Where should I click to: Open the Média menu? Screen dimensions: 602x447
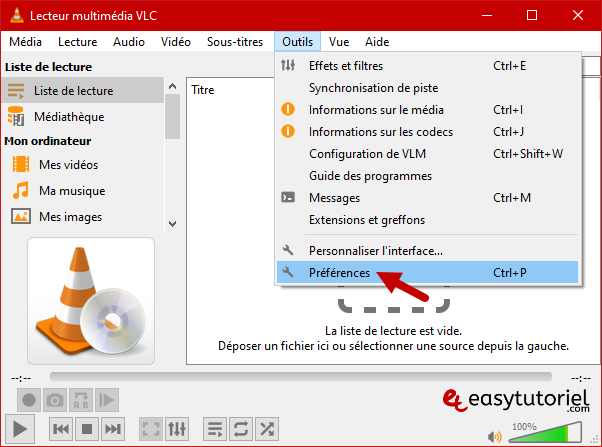pos(25,41)
